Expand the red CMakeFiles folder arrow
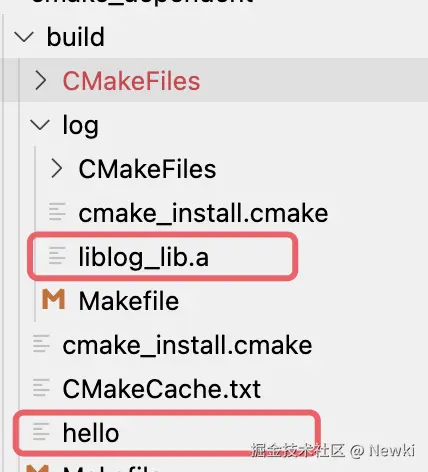 pyautogui.click(x=41, y=81)
